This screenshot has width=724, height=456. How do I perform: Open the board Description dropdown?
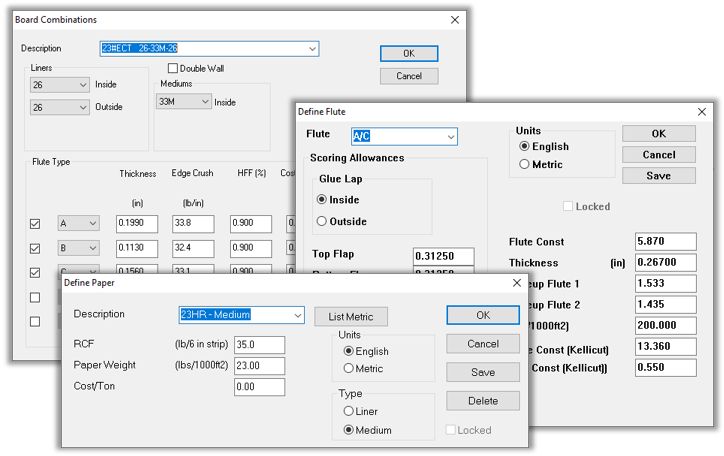312,49
